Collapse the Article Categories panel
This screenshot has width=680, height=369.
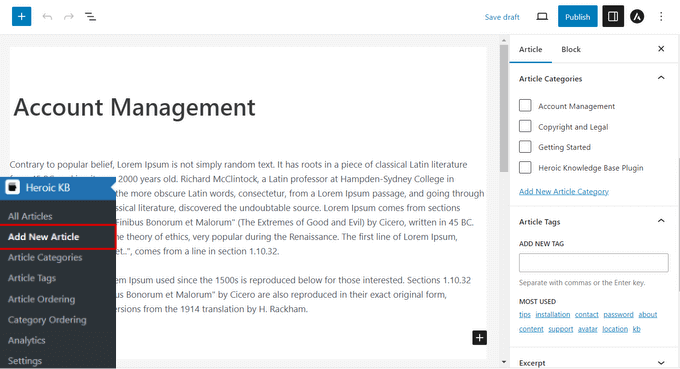point(661,78)
